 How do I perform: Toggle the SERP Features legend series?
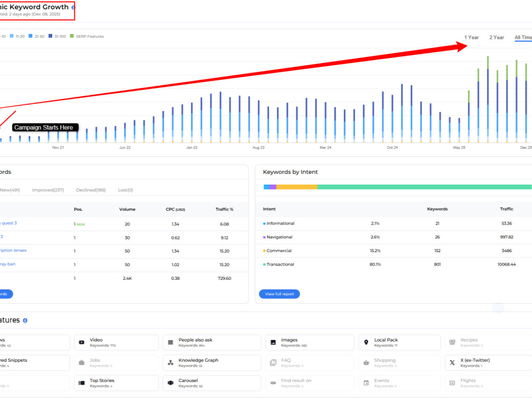tap(87, 36)
